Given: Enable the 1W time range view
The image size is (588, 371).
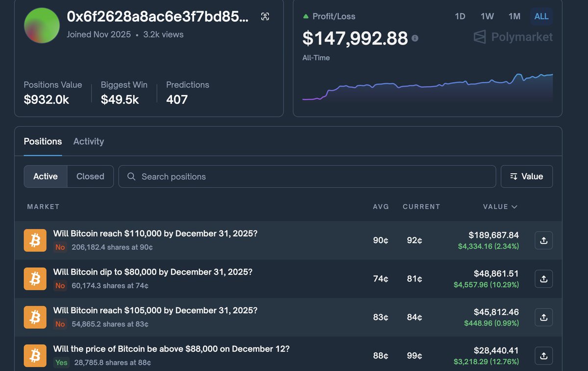Looking at the screenshot, I should point(487,16).
